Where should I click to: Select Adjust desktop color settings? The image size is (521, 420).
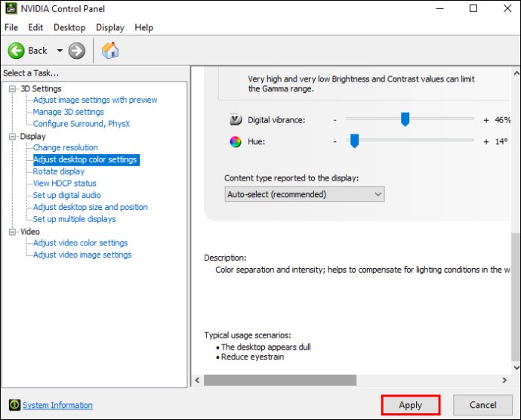tap(85, 159)
